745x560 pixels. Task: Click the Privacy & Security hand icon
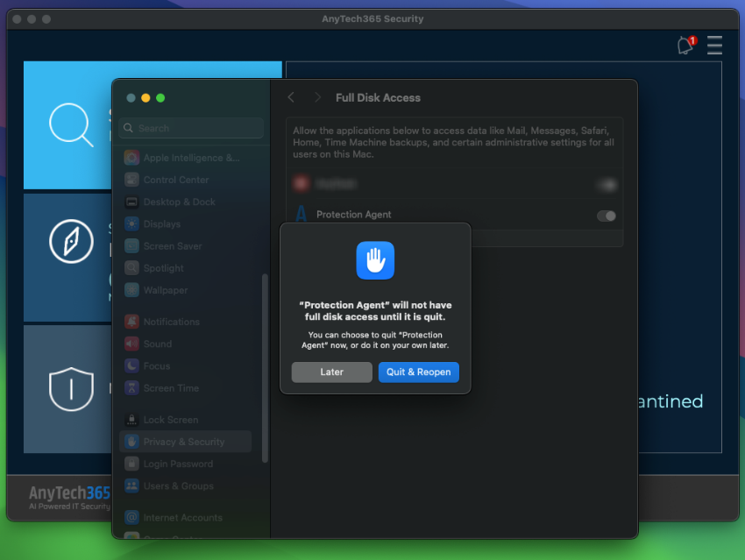point(131,442)
